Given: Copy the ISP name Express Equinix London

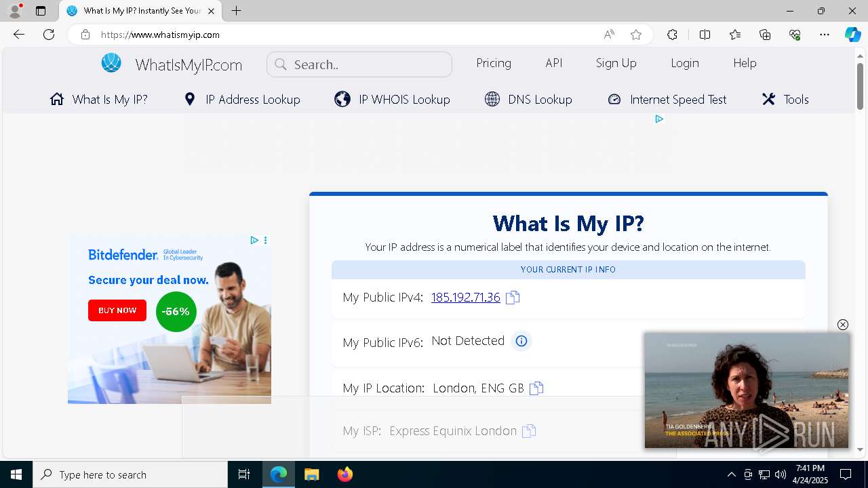Looking at the screenshot, I should click(529, 431).
